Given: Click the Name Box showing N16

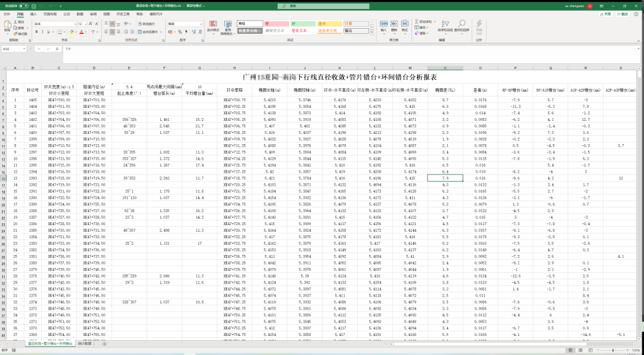Looking at the screenshot, I should (x=13, y=49).
